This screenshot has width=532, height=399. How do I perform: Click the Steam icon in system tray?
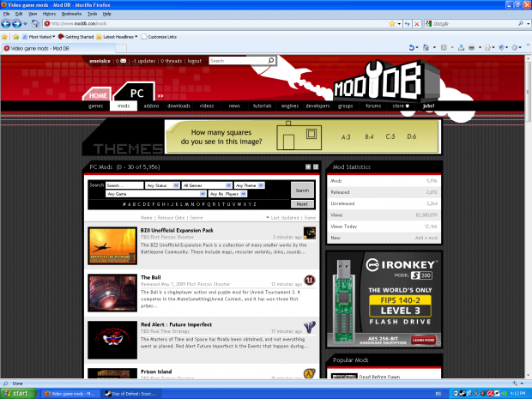pyautogui.click(x=462, y=394)
